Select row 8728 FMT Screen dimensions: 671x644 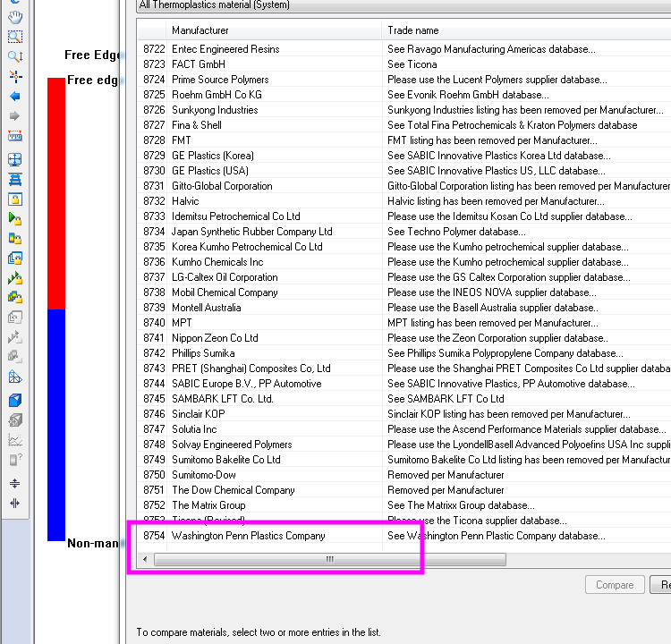coord(404,140)
